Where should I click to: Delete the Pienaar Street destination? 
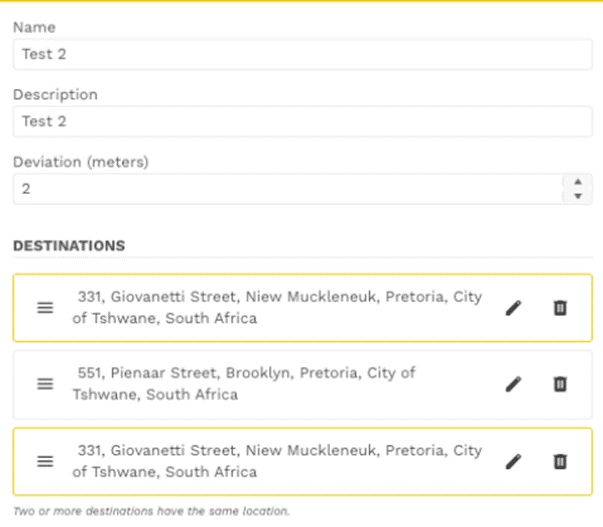560,384
